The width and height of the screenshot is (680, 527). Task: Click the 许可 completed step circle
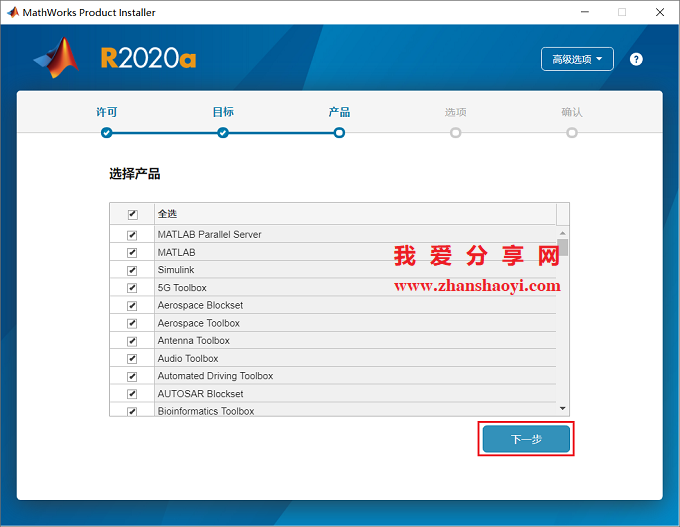[x=107, y=133]
